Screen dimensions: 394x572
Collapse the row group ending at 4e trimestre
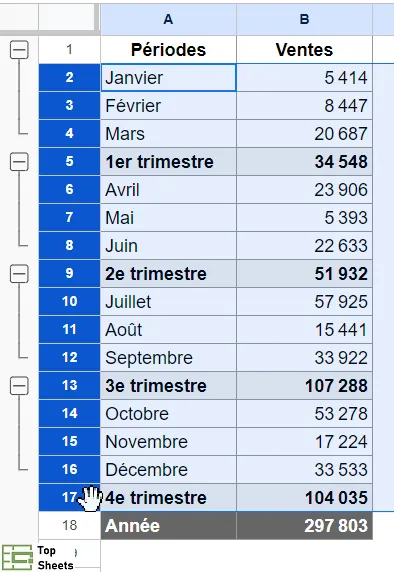click(x=19, y=386)
